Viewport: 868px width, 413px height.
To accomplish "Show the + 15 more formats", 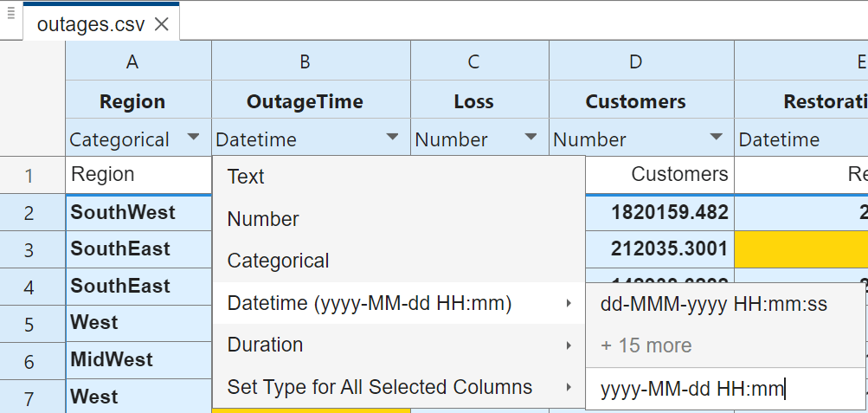I will click(x=724, y=346).
